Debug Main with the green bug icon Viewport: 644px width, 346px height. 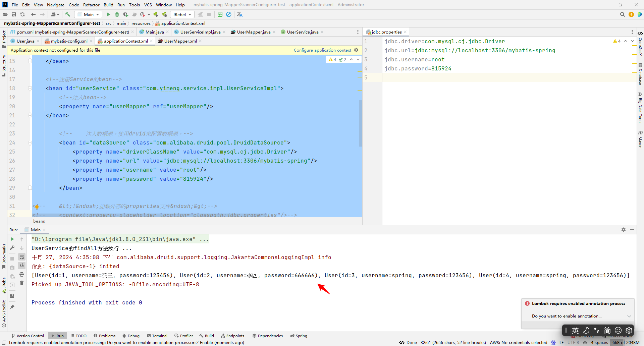coord(117,14)
